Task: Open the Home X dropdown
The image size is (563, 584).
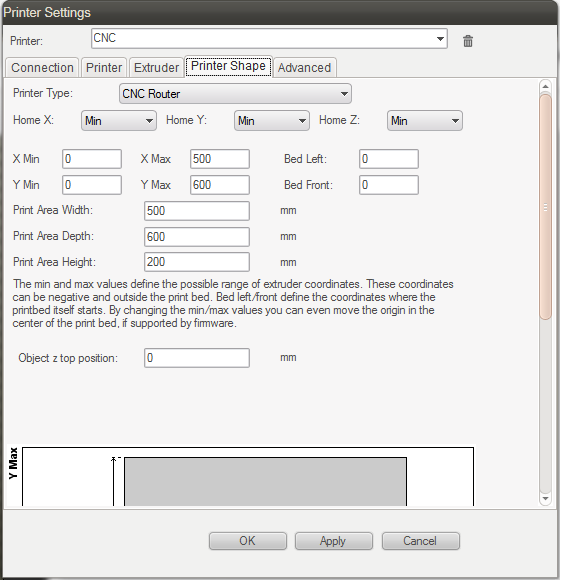Action: (x=120, y=121)
